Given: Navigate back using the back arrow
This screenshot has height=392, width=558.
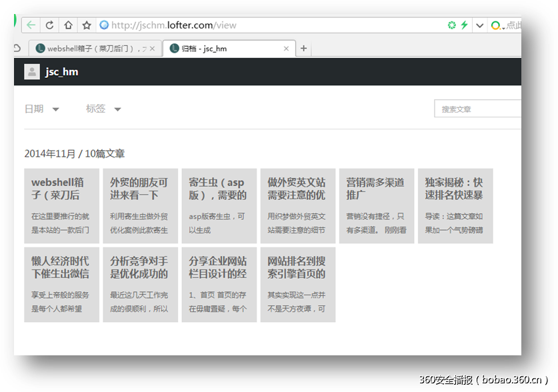Looking at the screenshot, I should pyautogui.click(x=31, y=24).
